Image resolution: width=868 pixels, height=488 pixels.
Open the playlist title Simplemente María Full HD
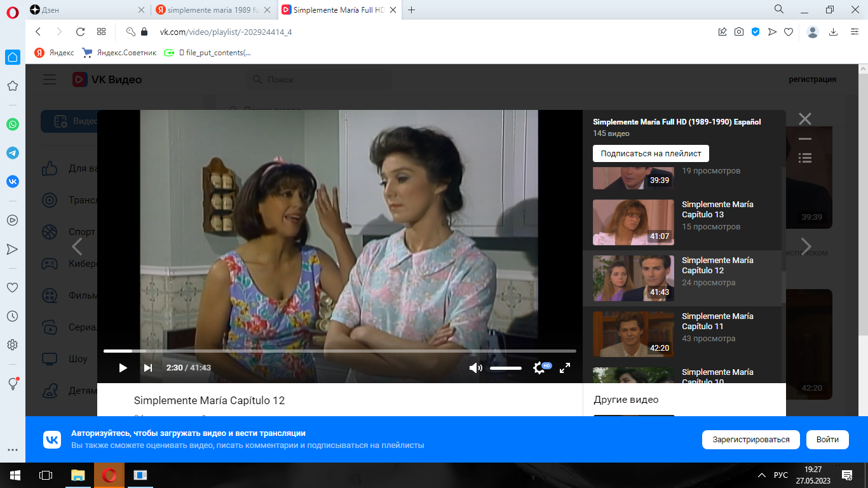click(x=677, y=122)
